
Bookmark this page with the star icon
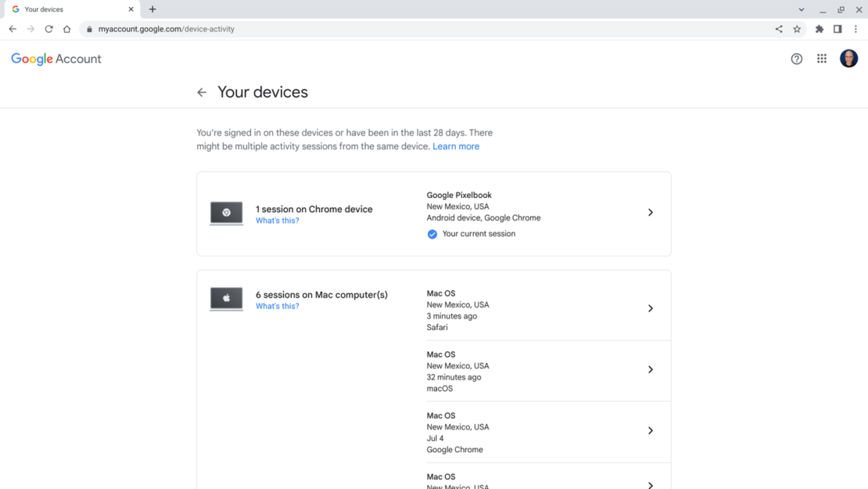click(x=798, y=28)
